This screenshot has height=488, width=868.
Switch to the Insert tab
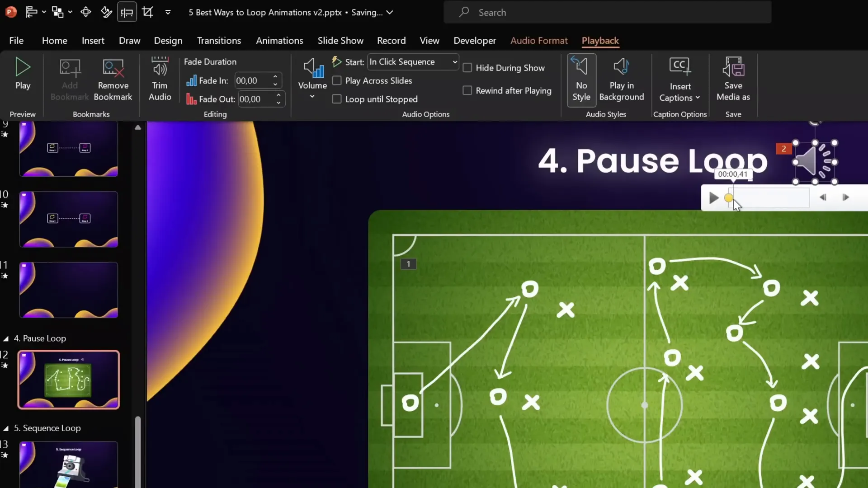pos(93,41)
